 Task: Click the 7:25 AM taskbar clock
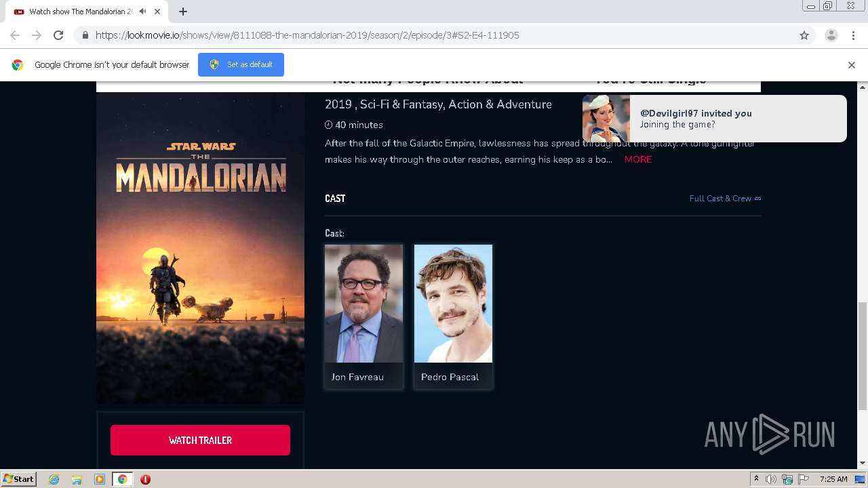pyautogui.click(x=833, y=479)
